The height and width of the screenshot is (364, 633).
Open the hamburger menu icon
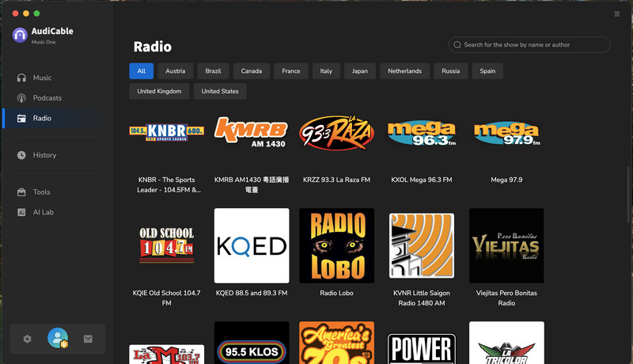click(617, 14)
